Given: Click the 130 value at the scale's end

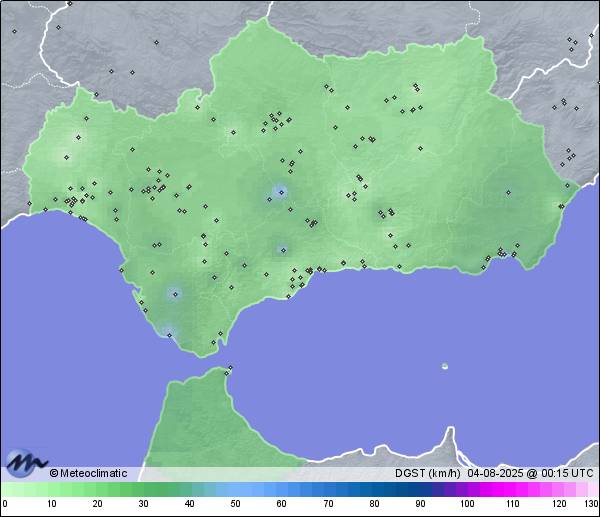Looking at the screenshot, I should click(591, 504).
